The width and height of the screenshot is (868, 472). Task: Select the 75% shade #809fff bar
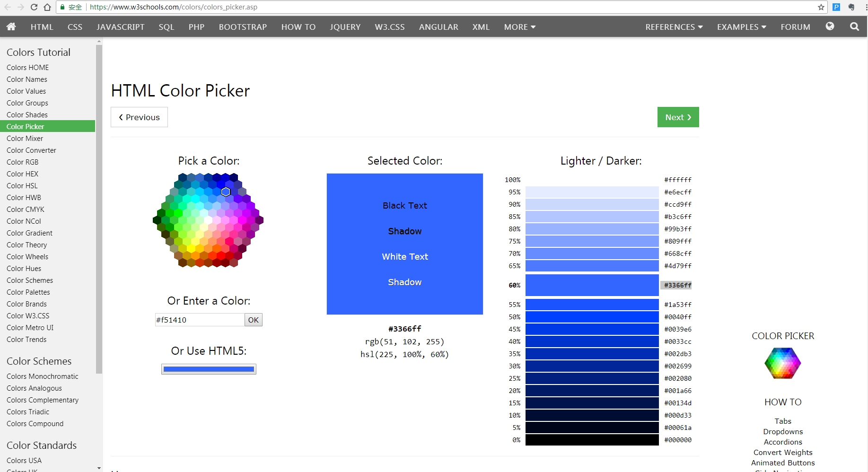(592, 241)
